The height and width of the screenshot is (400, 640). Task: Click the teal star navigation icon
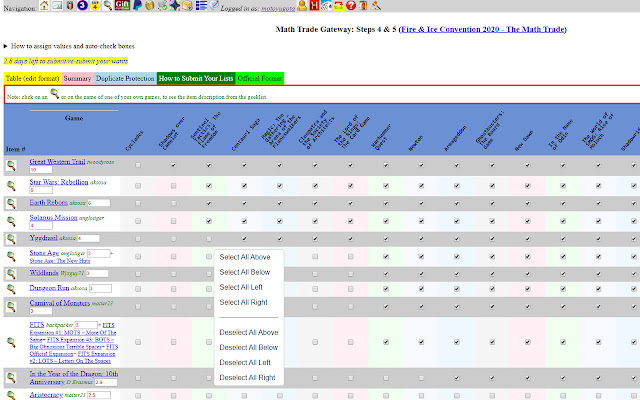(x=175, y=5)
